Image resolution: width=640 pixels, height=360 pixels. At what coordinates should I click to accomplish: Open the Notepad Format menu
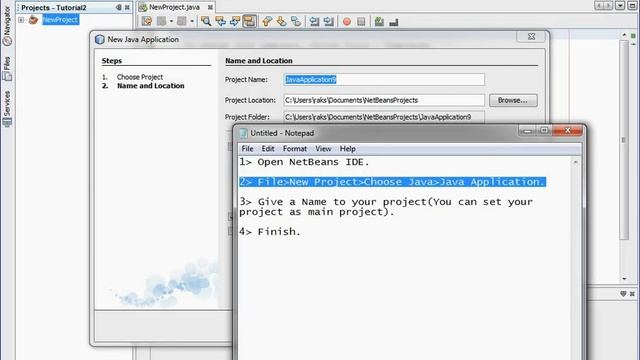point(295,149)
